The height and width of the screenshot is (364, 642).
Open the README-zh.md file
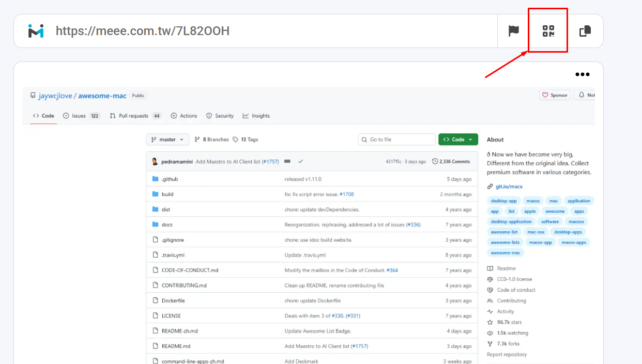click(180, 331)
